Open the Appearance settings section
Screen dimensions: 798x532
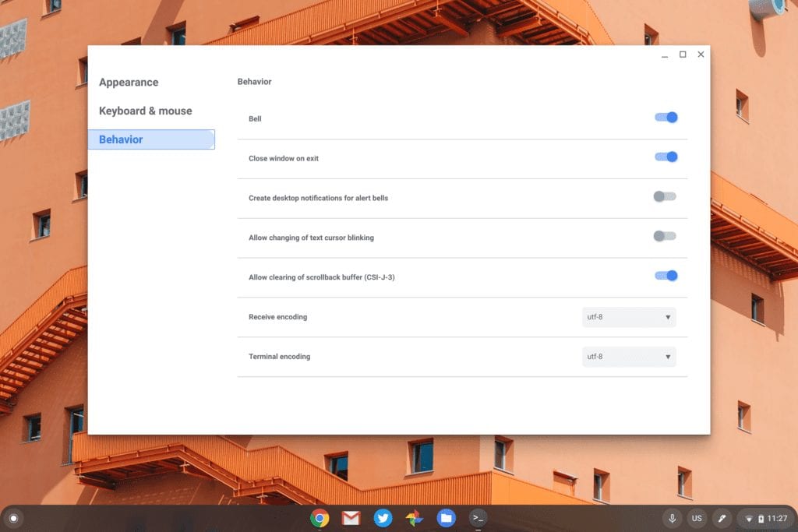click(x=129, y=83)
